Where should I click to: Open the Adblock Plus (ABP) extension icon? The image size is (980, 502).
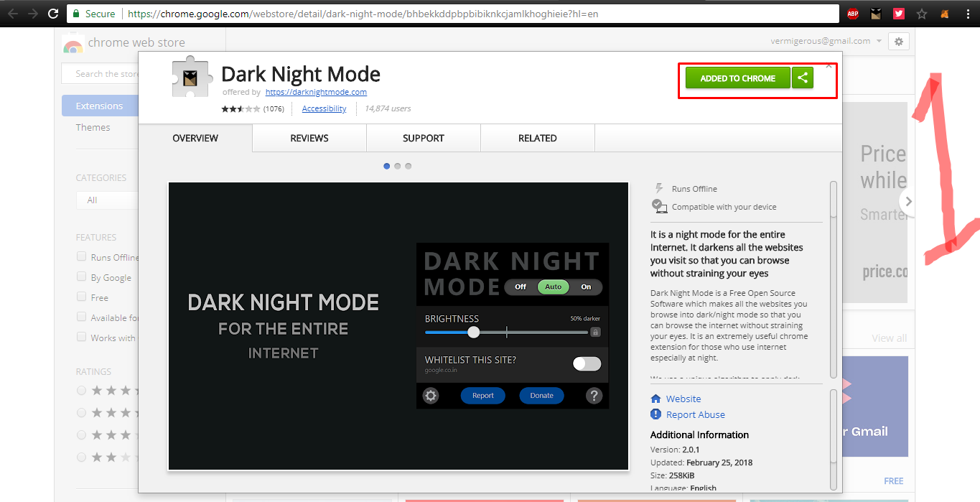pos(852,14)
